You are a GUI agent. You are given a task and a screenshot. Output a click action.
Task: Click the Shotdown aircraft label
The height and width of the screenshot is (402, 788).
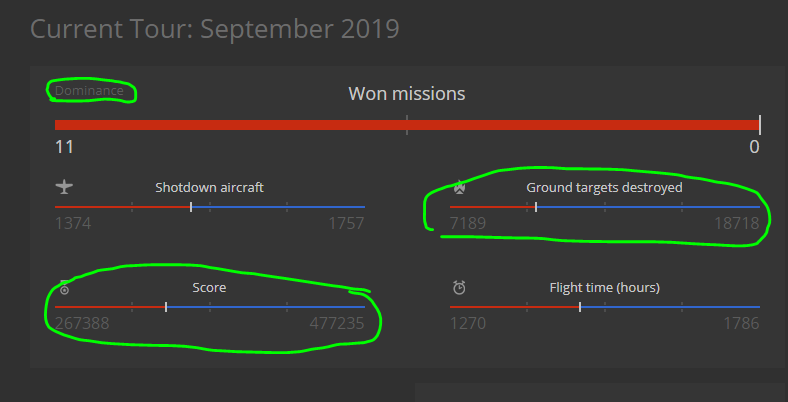pos(209,187)
